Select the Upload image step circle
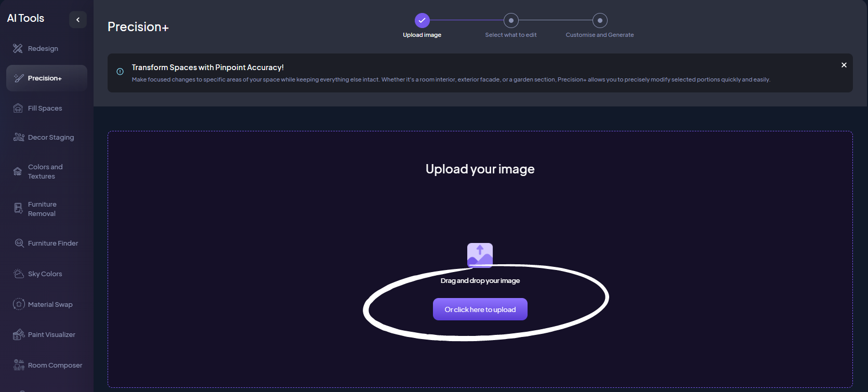 [x=422, y=20]
